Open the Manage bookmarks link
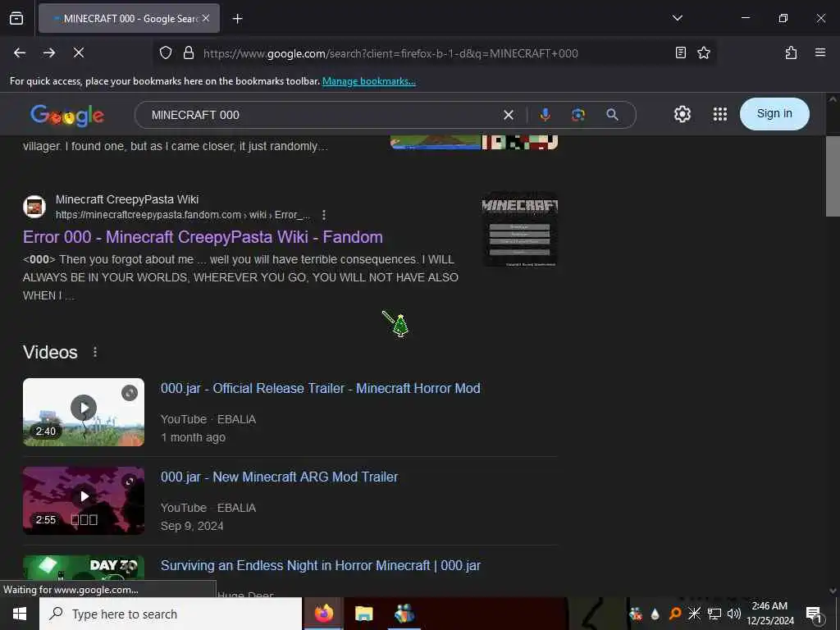 [x=368, y=81]
